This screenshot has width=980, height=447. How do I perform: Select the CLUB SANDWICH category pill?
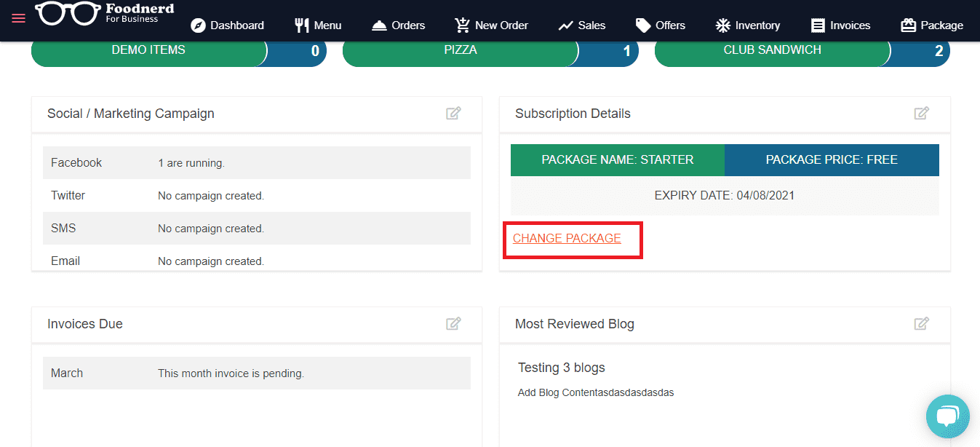tap(772, 51)
